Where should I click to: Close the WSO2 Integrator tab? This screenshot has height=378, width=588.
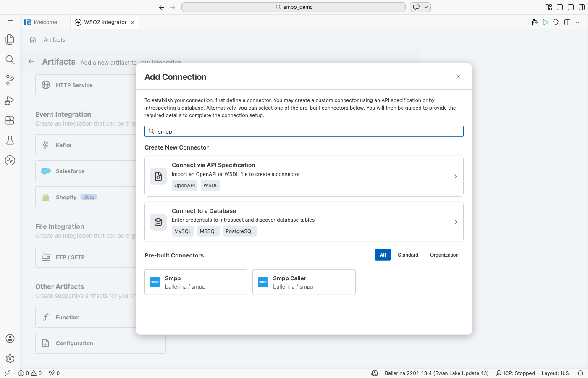[x=133, y=22]
